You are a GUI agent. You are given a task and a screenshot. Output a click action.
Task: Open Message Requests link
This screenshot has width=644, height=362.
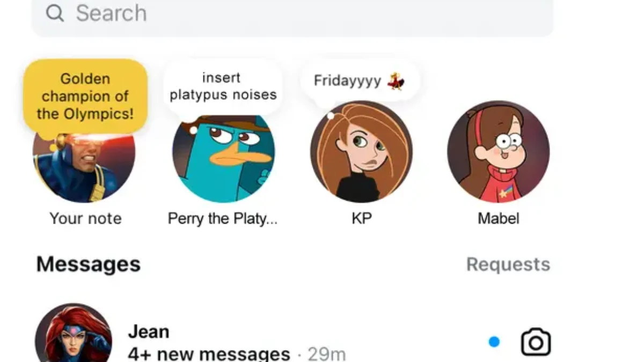click(x=508, y=264)
